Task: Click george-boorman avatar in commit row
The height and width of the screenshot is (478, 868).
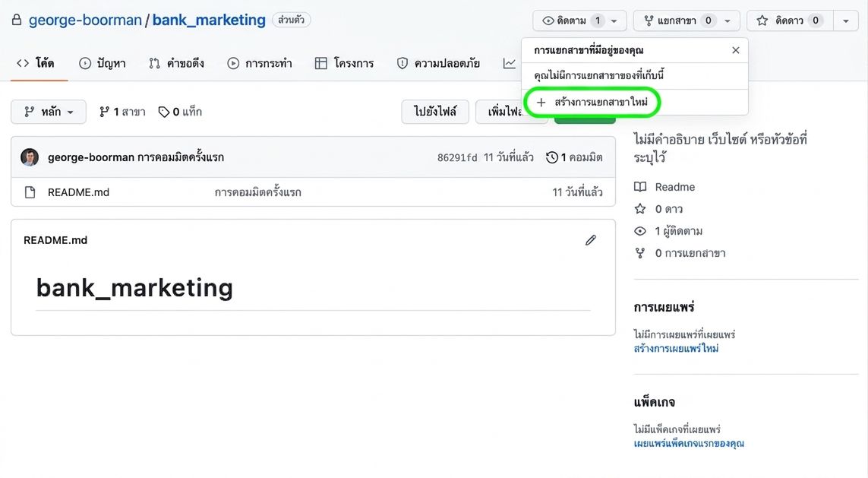Action: pos(30,157)
